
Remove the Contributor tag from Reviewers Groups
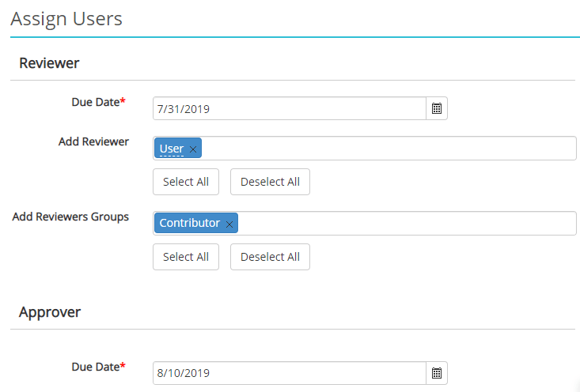(229, 224)
